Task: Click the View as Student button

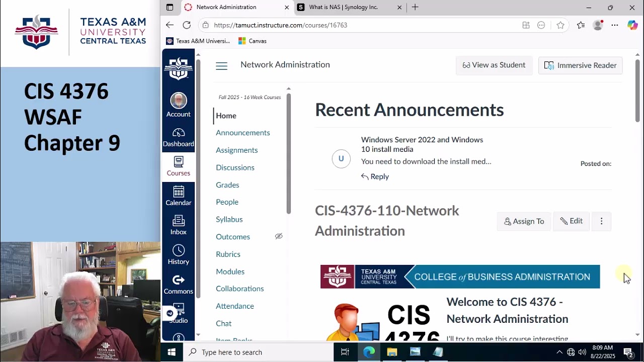Action: point(494,65)
